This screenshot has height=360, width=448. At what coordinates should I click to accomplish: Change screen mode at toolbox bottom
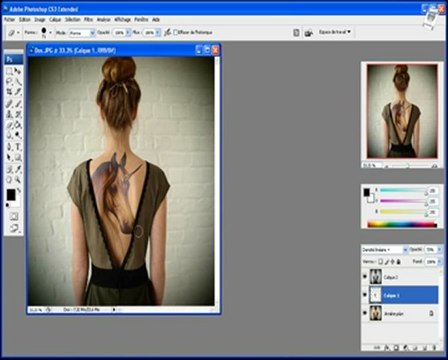pos(14,228)
